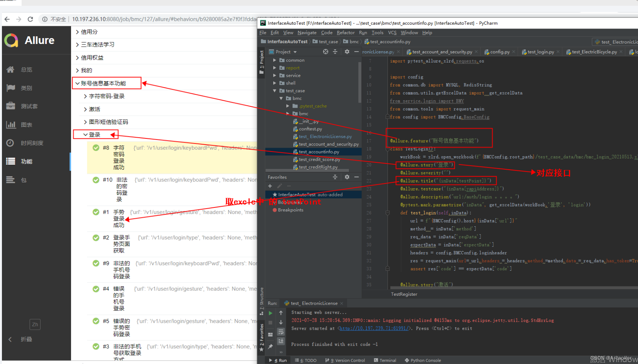Open the 包 packages section in Allure

click(24, 180)
